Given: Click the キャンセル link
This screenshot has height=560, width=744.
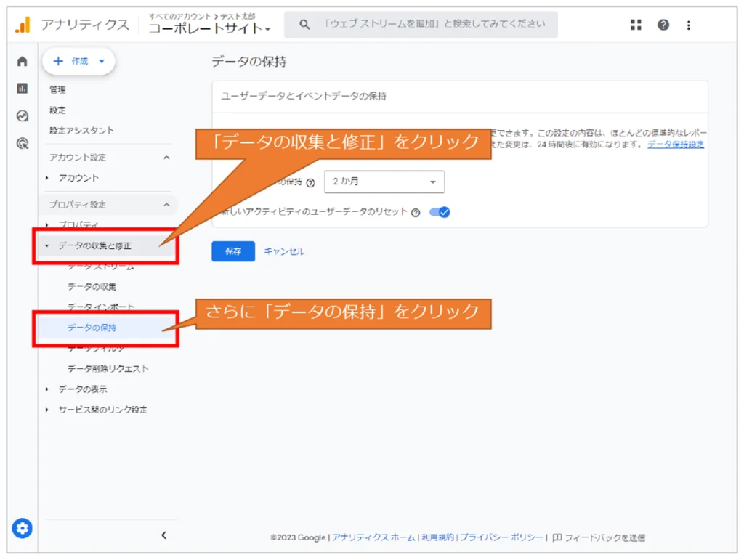Looking at the screenshot, I should (284, 251).
